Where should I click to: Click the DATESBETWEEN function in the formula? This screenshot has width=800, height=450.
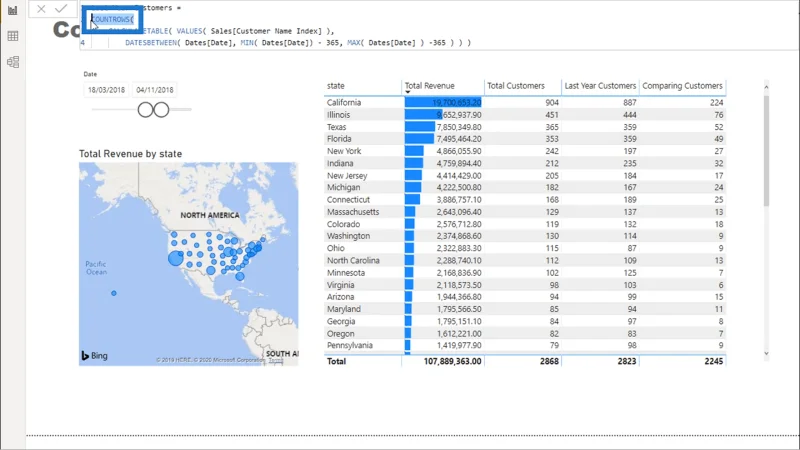point(152,43)
